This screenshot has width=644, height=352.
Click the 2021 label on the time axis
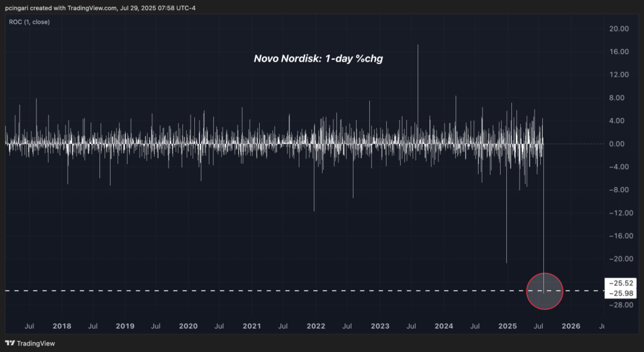[x=252, y=326]
